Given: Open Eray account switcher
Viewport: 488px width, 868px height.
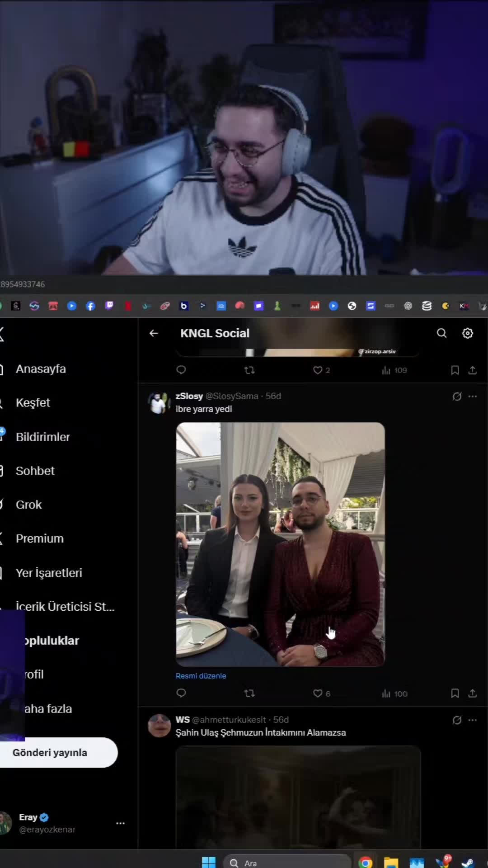Looking at the screenshot, I should point(63,823).
